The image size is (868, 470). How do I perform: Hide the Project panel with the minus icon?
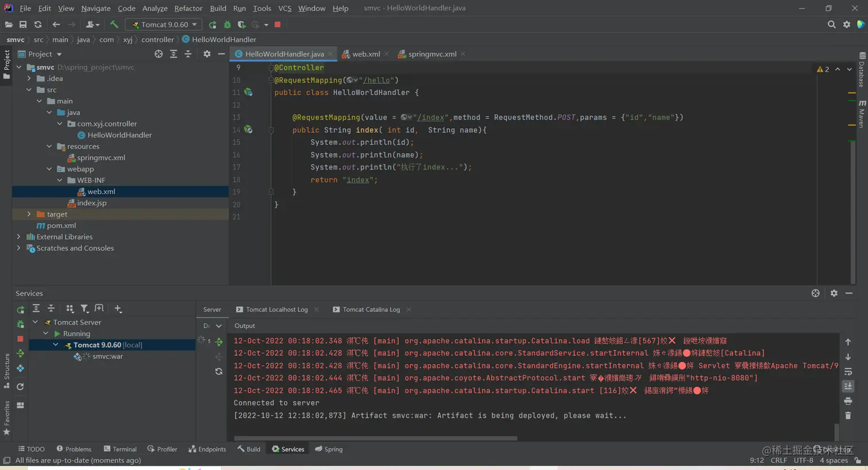click(x=221, y=54)
